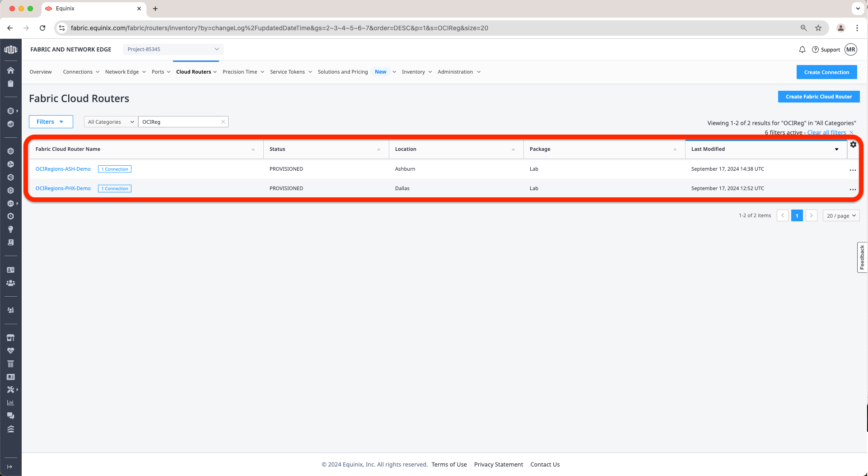868x476 pixels.
Task: Click the home icon in sidebar
Action: tap(10, 70)
